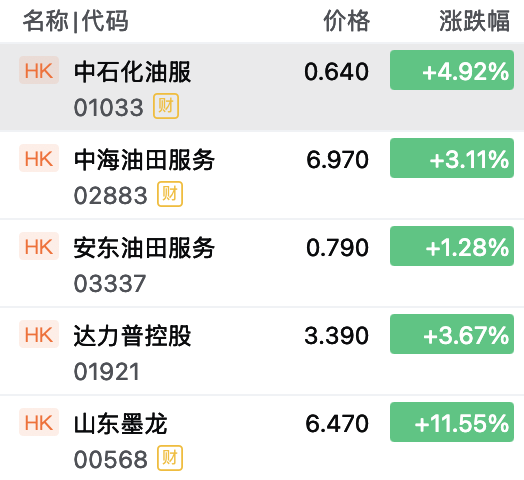Sort by the 价格 column header
Screen dimensions: 524x480
(x=347, y=21)
